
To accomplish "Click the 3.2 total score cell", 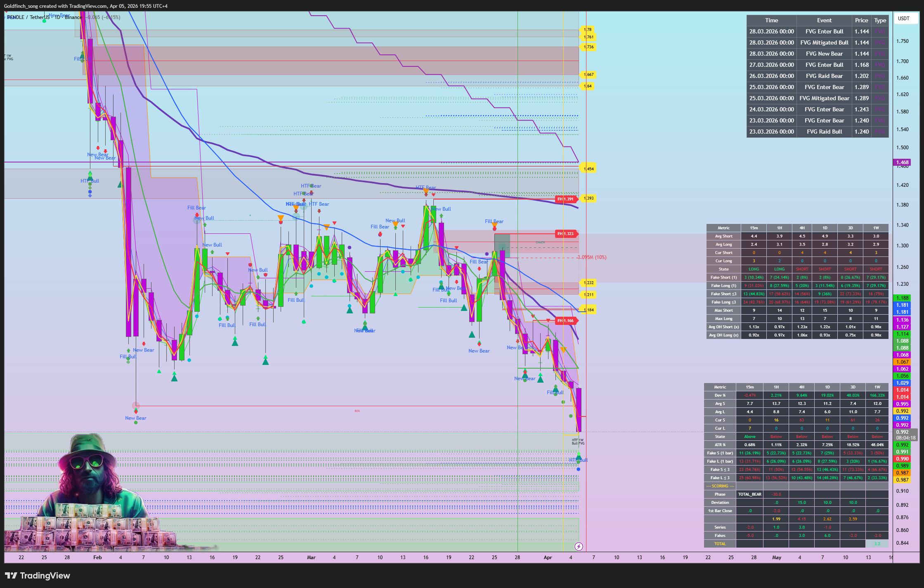I will click(877, 544).
